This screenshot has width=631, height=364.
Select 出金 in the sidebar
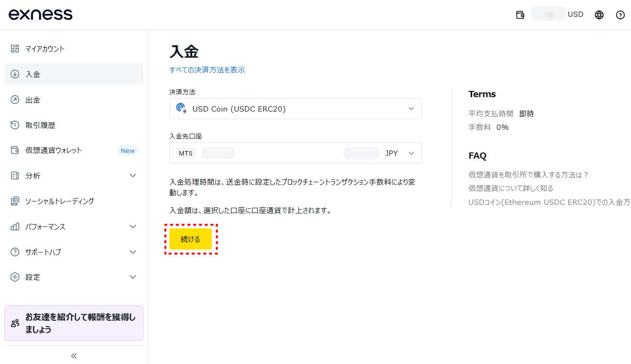point(74,100)
